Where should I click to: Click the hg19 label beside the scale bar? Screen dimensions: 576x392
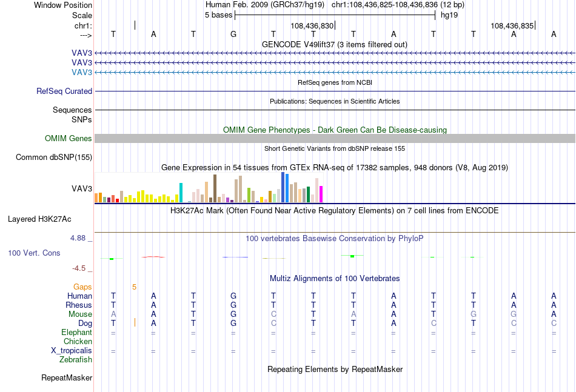(449, 15)
